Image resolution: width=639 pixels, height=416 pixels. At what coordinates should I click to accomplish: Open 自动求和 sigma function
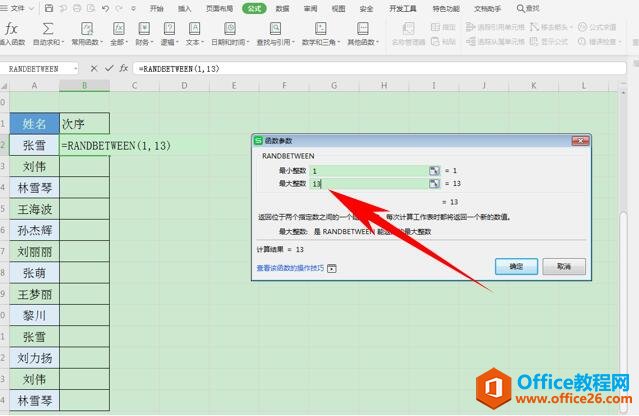click(49, 29)
